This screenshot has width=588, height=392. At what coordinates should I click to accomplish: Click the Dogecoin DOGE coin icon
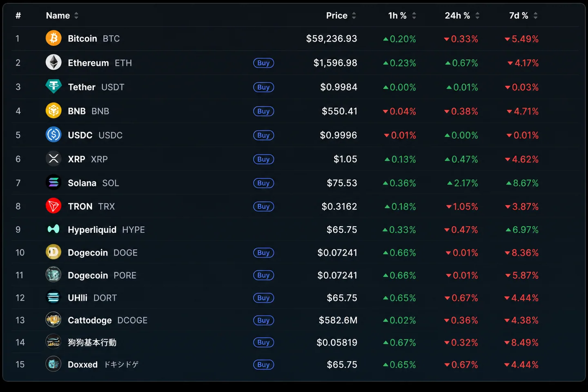pos(53,252)
